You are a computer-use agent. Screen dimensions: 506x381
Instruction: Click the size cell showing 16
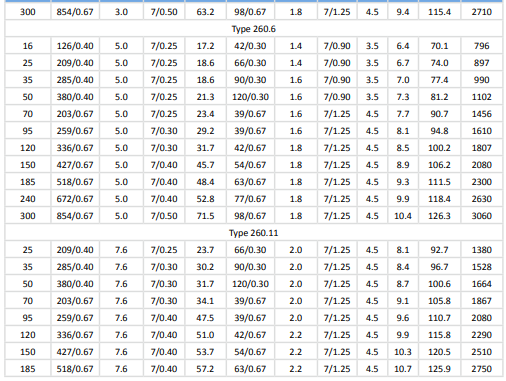click(x=28, y=46)
